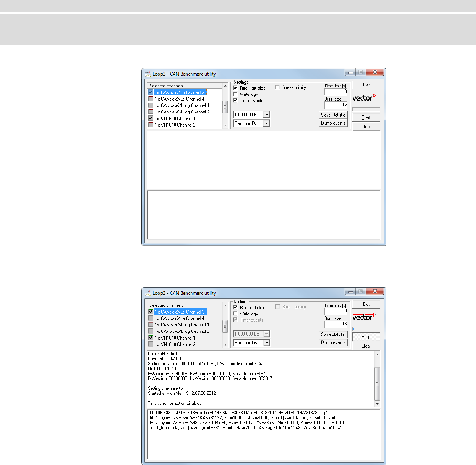Toggle Req. statistics checkbox in lower window
The image size is (476, 465).
click(x=235, y=308)
